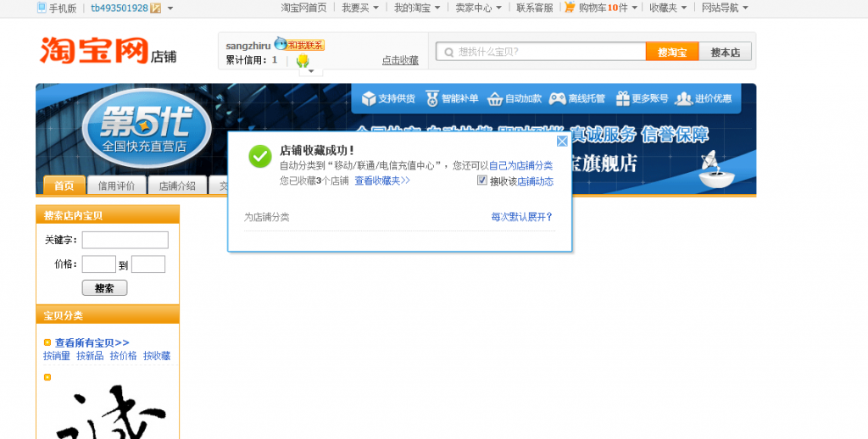Open the 收藏夹 dropdown menu
The image size is (868, 439).
(668, 8)
